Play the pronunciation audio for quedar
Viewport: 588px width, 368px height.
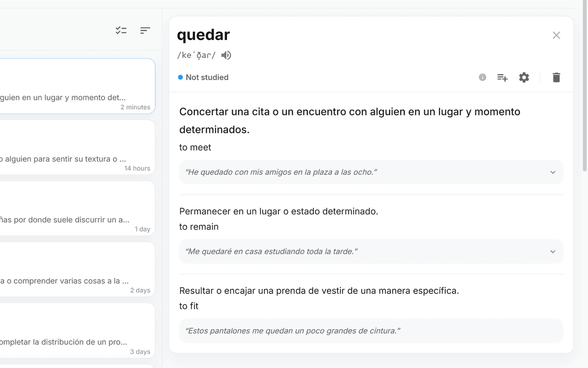click(x=226, y=56)
